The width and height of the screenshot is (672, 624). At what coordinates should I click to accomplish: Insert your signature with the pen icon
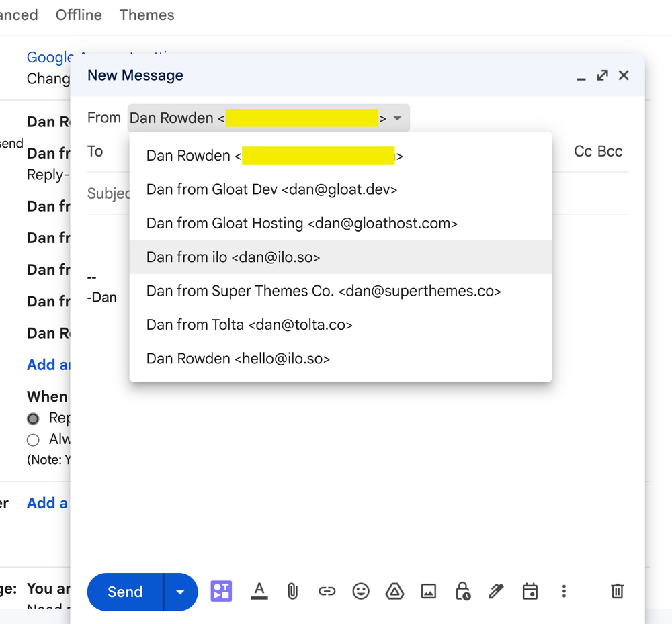coord(496,591)
